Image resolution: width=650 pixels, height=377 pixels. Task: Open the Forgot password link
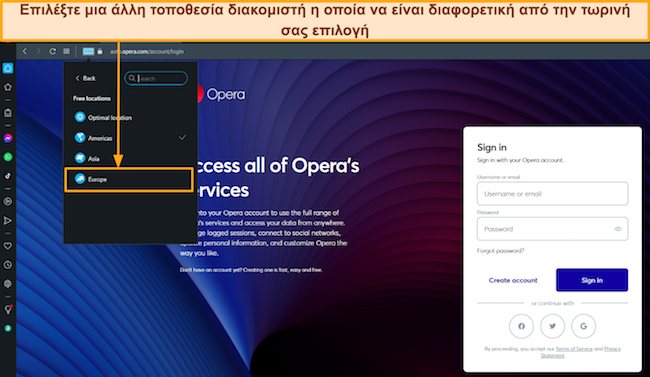[500, 251]
